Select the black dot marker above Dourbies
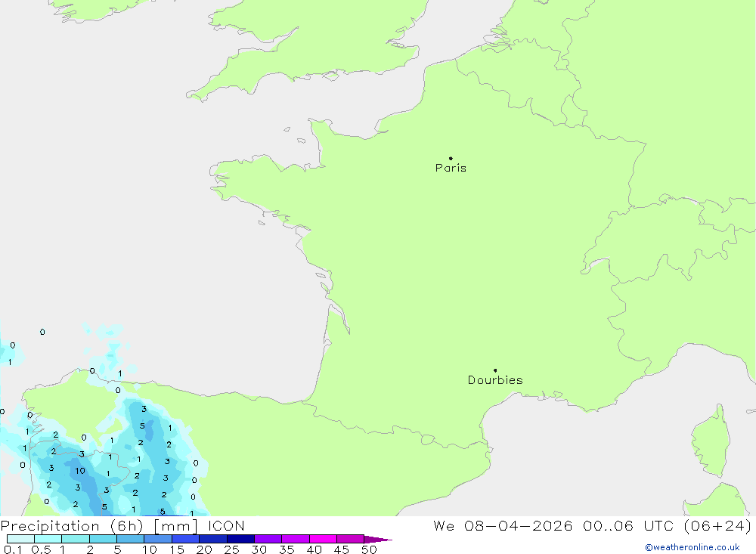The image size is (756, 554). (495, 370)
